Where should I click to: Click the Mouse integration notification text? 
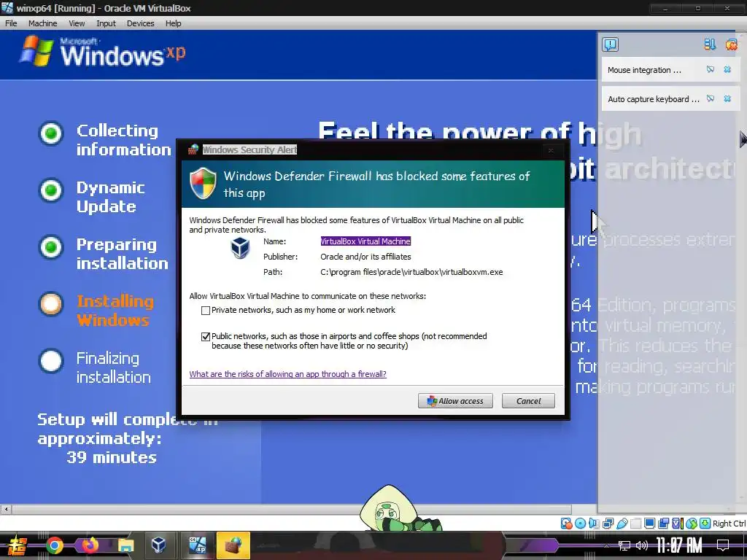point(644,70)
